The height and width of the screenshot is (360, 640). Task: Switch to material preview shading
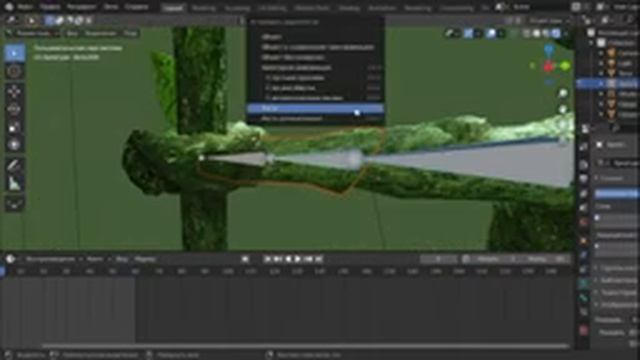[546, 33]
